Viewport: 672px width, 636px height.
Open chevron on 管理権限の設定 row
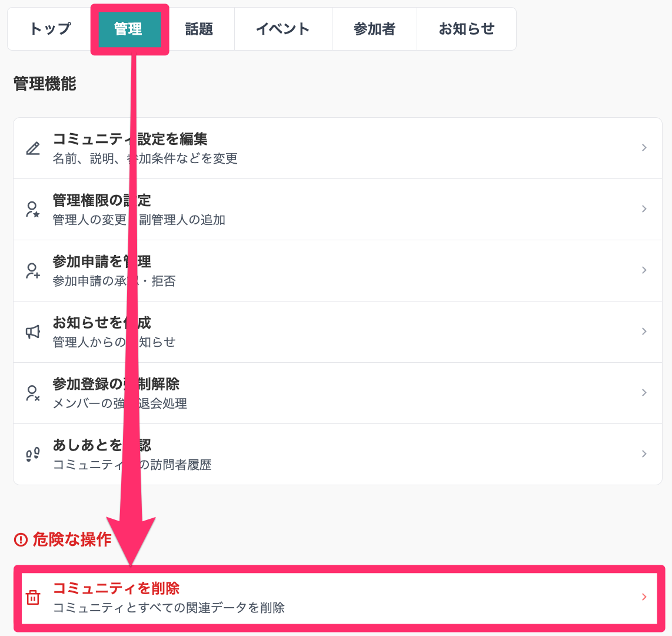click(644, 209)
